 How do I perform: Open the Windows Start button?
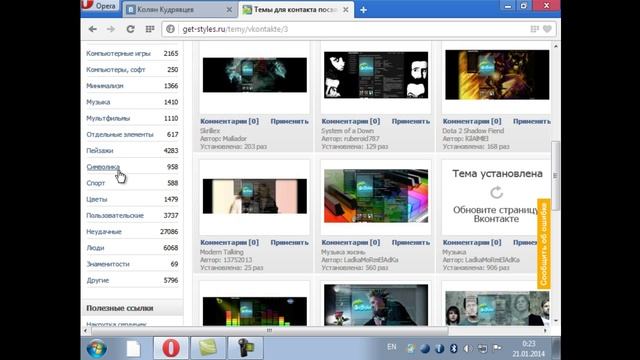pyautogui.click(x=97, y=349)
